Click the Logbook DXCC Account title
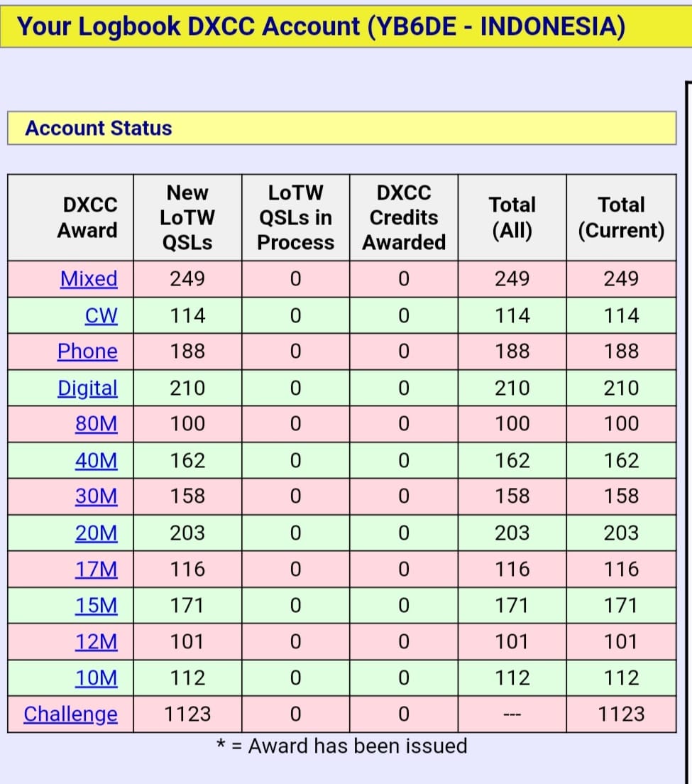The width and height of the screenshot is (692, 784). click(321, 26)
